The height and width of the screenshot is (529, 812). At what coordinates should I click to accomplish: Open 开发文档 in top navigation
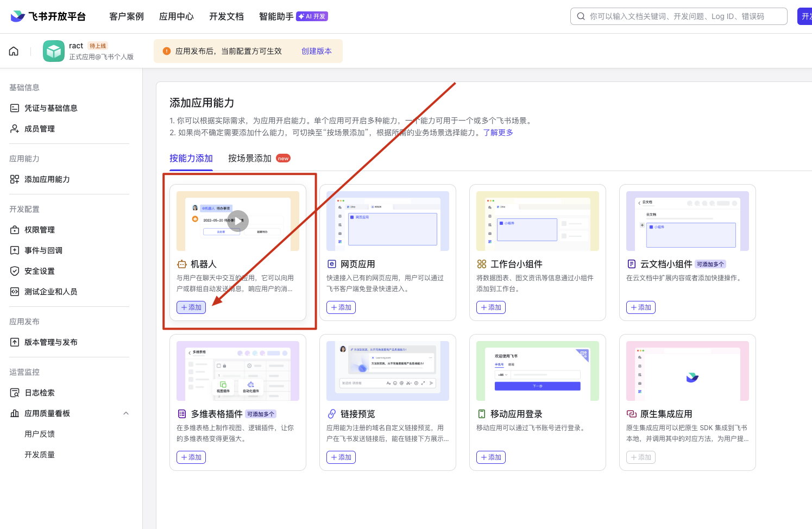click(226, 16)
